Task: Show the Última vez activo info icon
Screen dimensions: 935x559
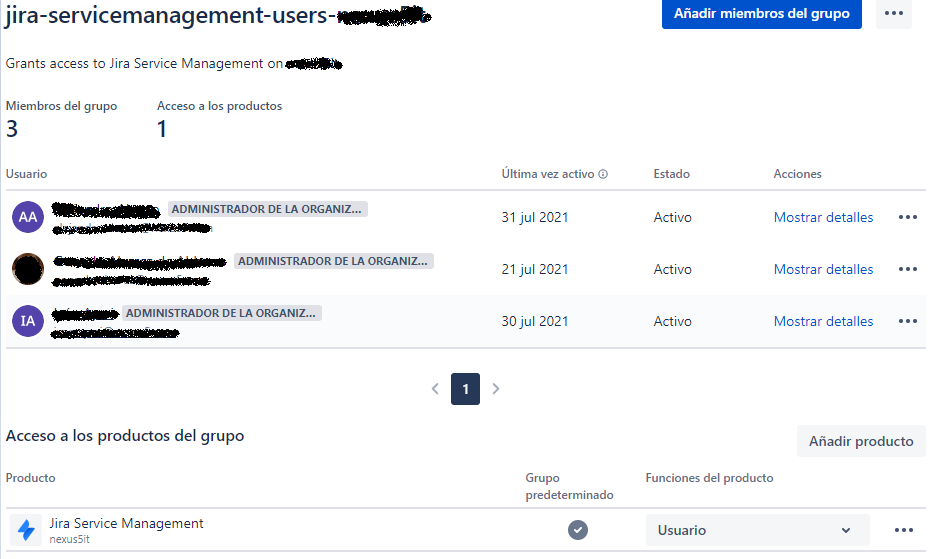Action: [x=603, y=174]
